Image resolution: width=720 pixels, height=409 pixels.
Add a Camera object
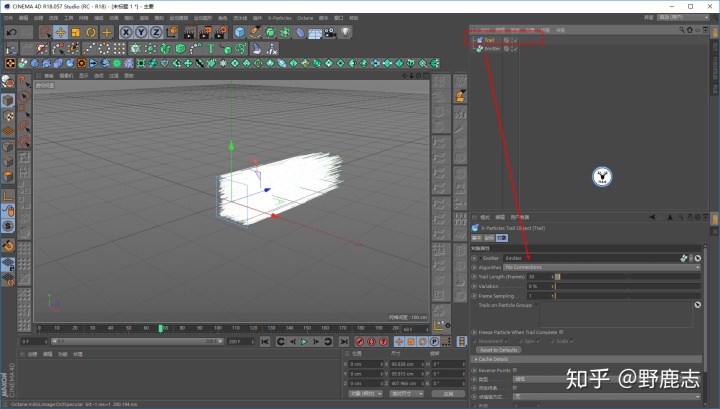tap(330, 32)
